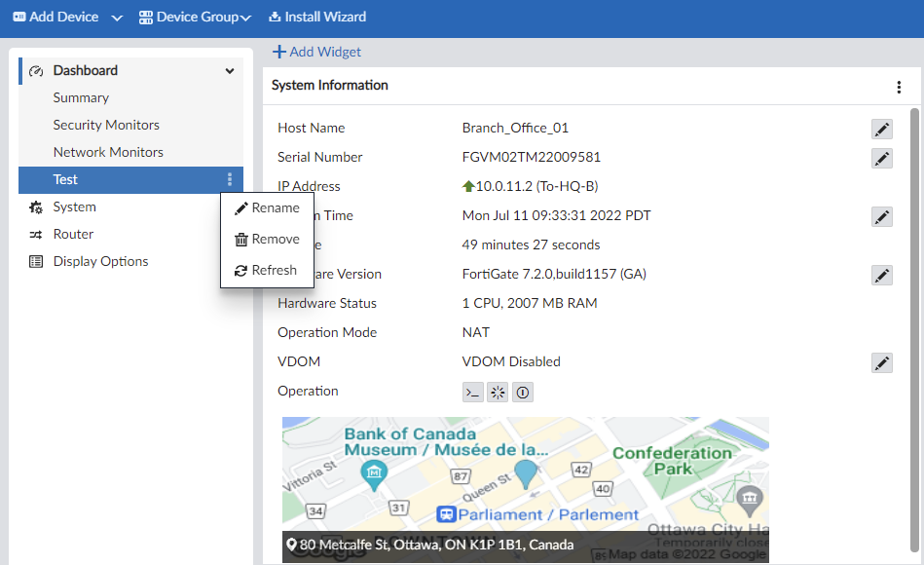924x565 pixels.
Task: Edit the VDOM setting via pencil icon
Action: [x=881, y=362]
